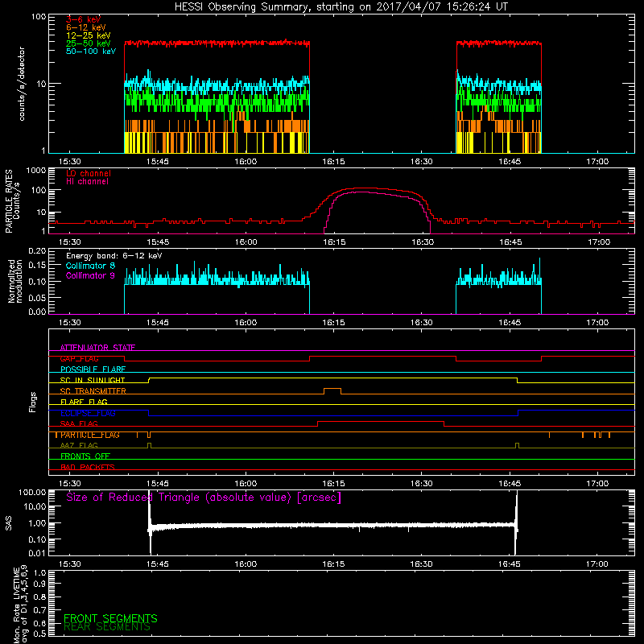Click the BAD_PACKETS flag label

[x=88, y=467]
